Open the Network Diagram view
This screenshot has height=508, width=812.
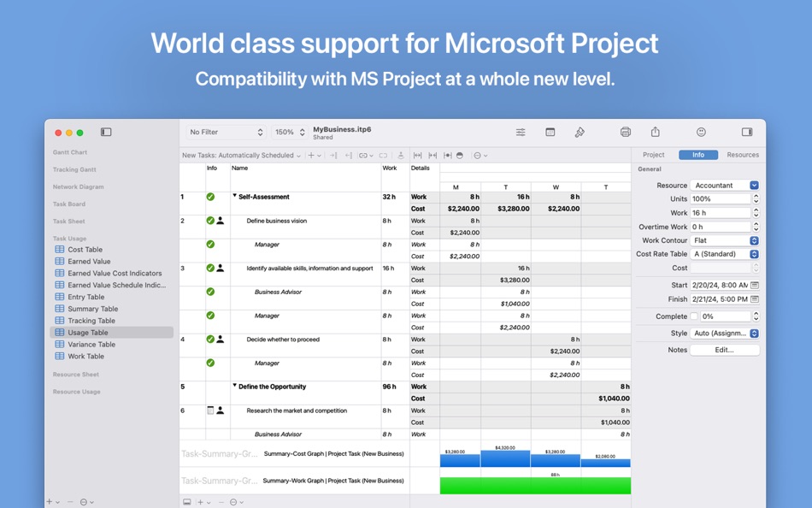(x=78, y=186)
